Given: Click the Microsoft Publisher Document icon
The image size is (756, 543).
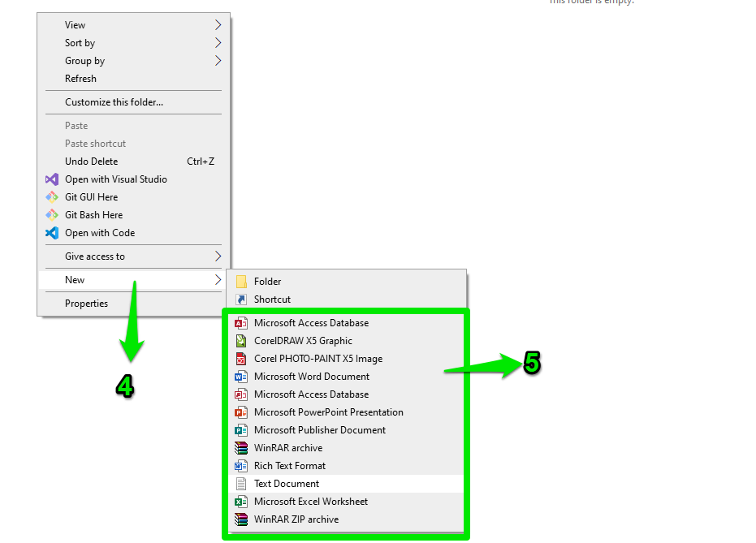Looking at the screenshot, I should [241, 430].
